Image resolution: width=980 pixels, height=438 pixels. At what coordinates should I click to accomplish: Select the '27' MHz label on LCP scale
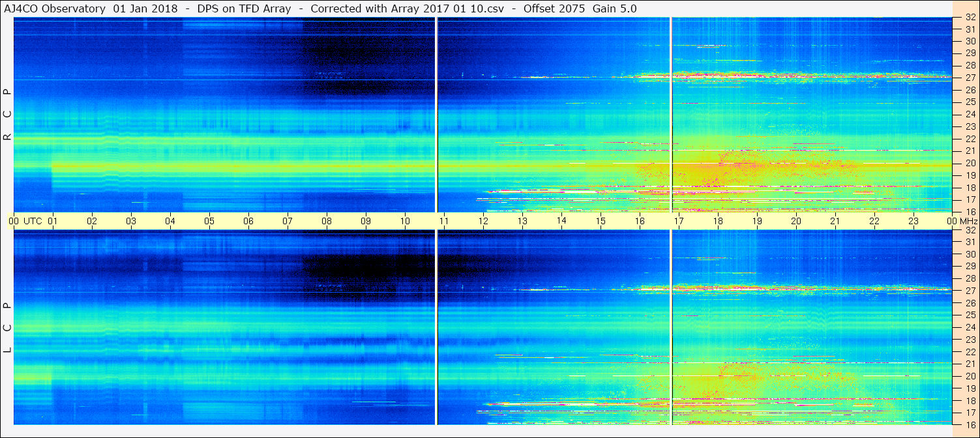pos(970,291)
